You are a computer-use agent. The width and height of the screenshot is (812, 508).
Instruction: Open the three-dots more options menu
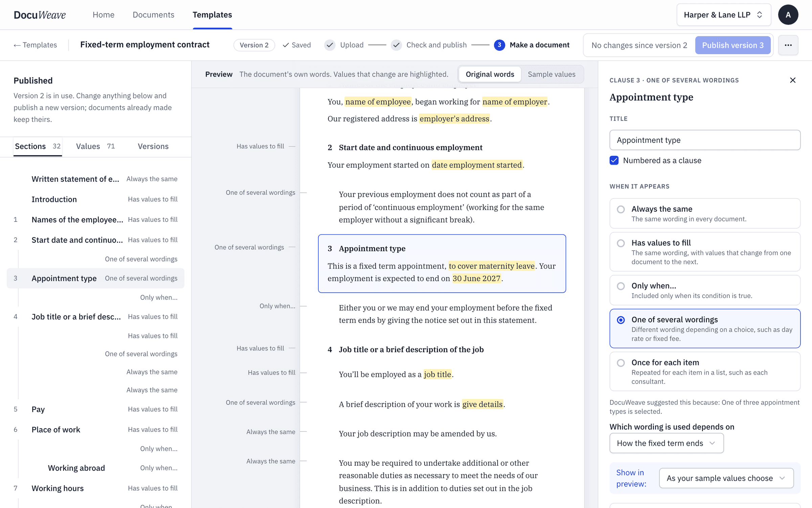788,45
